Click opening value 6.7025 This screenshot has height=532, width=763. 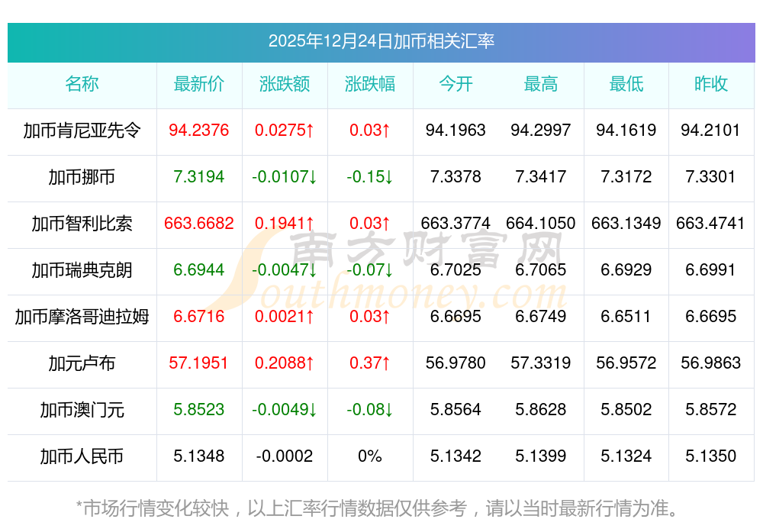pyautogui.click(x=456, y=269)
